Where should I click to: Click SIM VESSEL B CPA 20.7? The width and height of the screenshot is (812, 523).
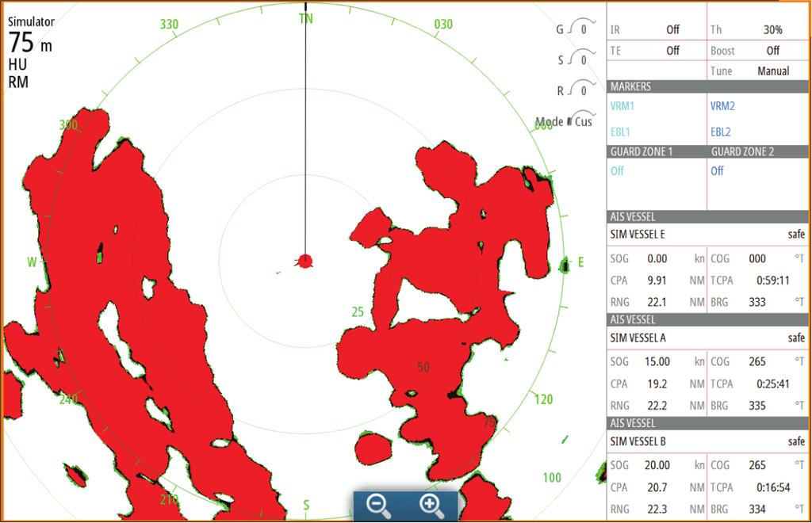coord(657,487)
